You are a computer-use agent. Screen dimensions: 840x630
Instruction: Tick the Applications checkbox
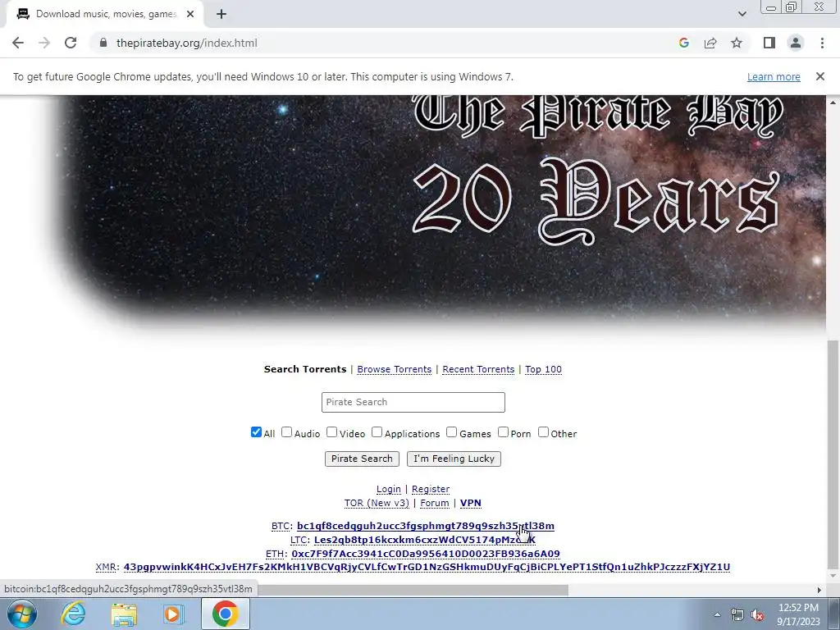click(x=377, y=431)
